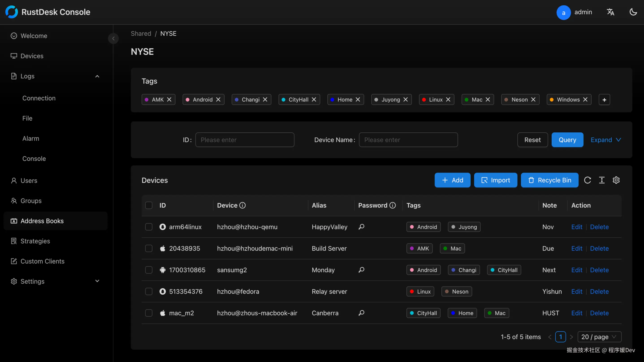Select all devices header checkbox

click(149, 205)
